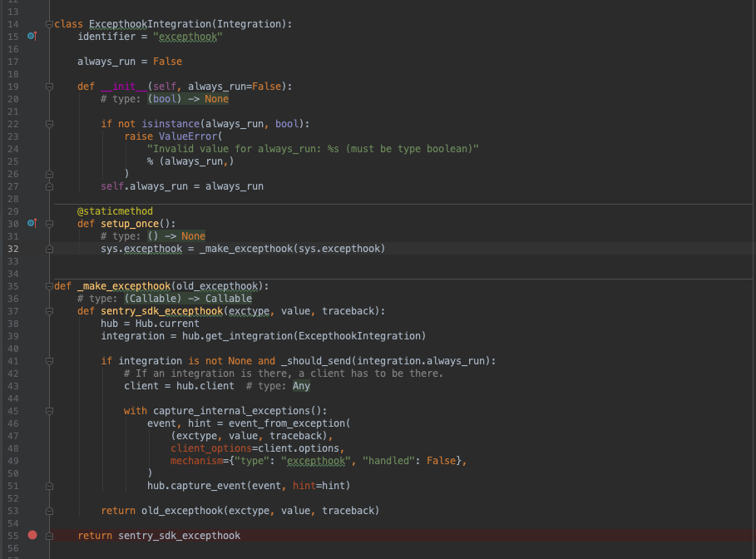Click hub.capture_event call on line 51
Viewport: 756px width, 559px height.
click(x=197, y=486)
